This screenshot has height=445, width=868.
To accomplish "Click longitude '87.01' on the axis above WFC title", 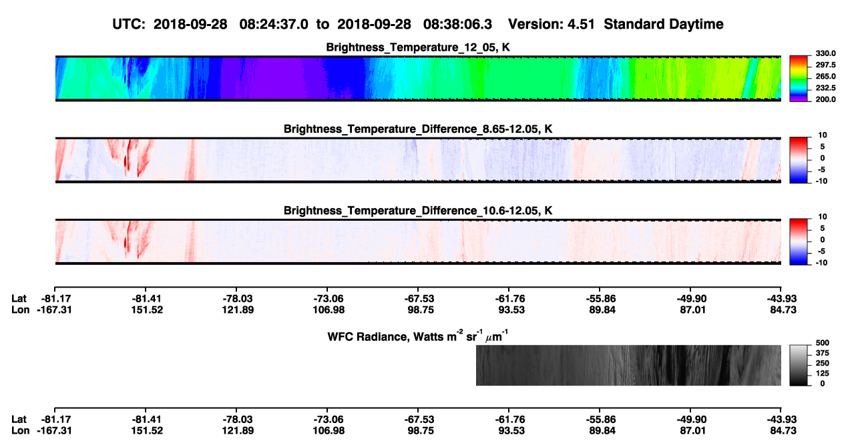I will pyautogui.click(x=690, y=309).
